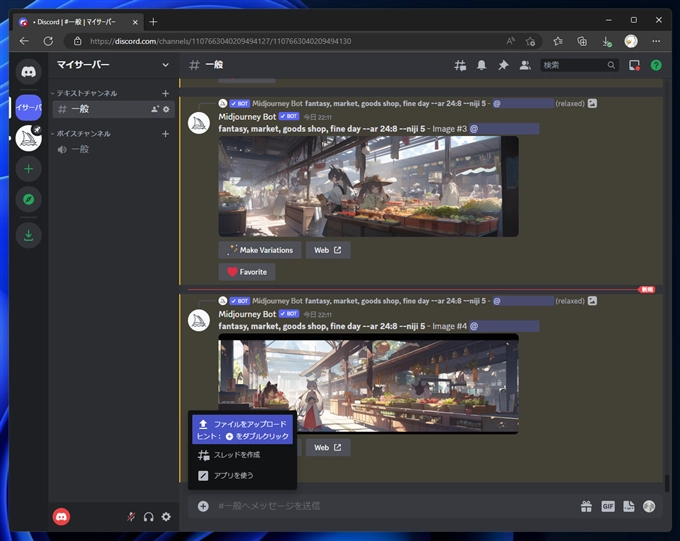Explore public servers compass icon
The image size is (680, 541).
coord(29,199)
